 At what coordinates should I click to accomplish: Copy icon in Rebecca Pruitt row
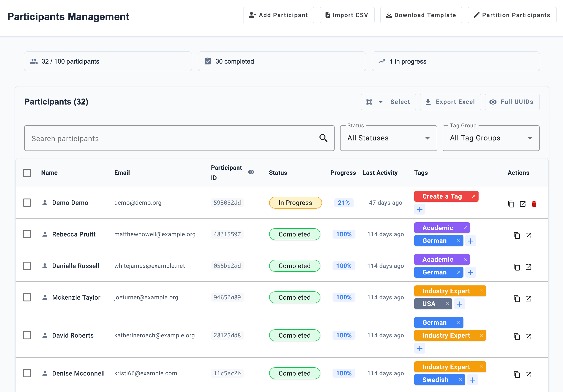point(517,235)
